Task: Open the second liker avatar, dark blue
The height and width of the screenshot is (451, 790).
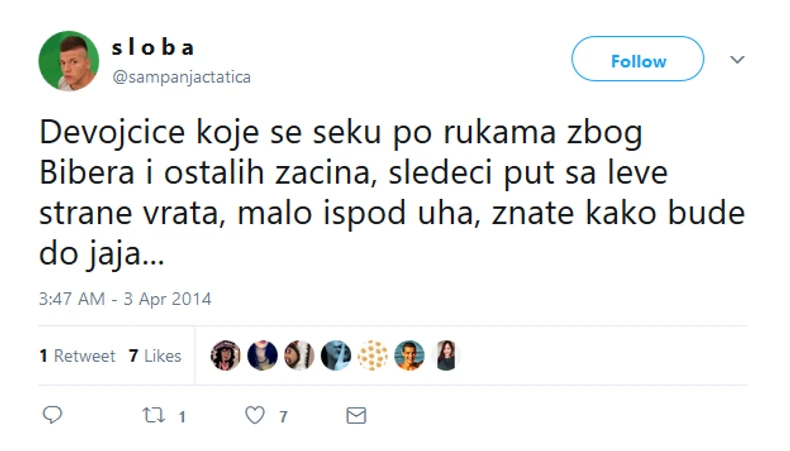Action: coord(262,355)
